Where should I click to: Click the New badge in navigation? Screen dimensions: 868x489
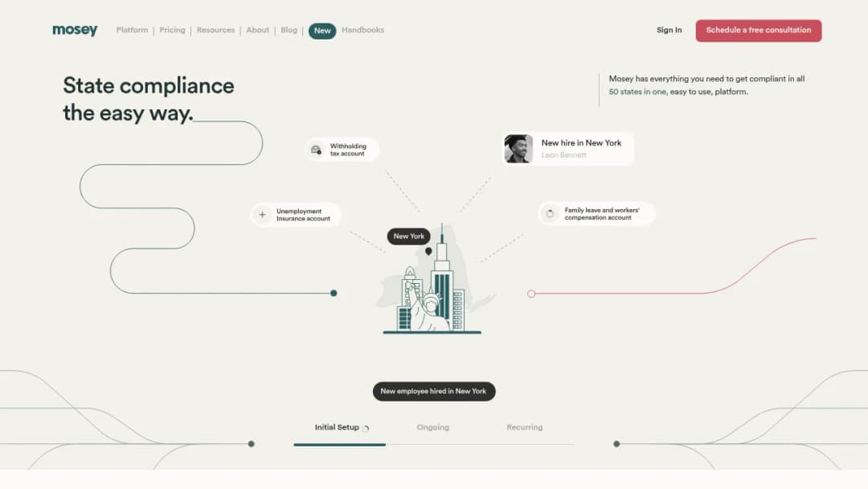(322, 31)
